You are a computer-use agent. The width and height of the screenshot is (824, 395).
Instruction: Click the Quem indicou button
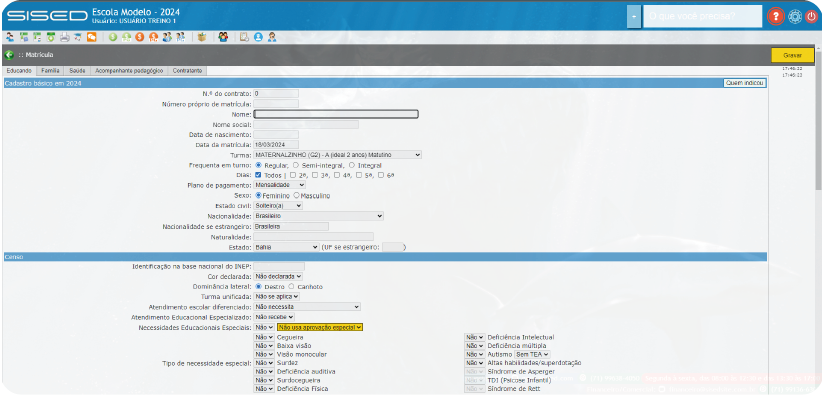tap(745, 83)
